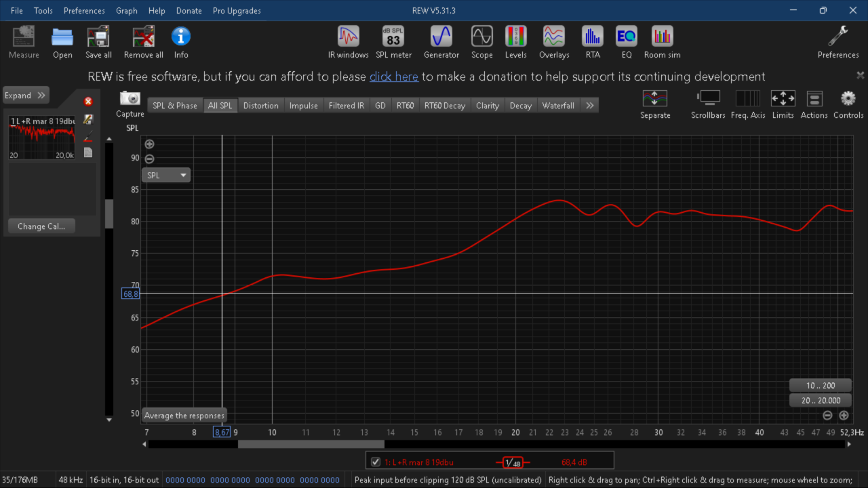Separate the traces in the graph
The height and width of the screenshot is (488, 868).
click(x=655, y=104)
